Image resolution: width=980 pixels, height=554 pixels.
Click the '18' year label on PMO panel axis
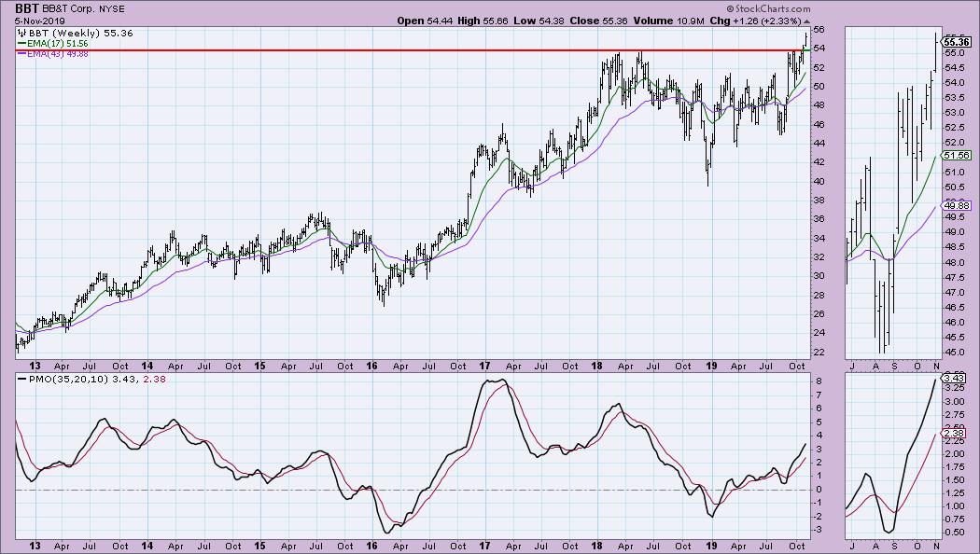tap(597, 546)
